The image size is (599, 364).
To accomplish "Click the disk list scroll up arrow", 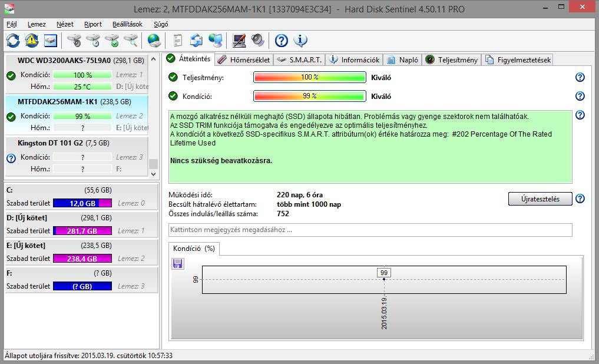I will coord(154,59).
